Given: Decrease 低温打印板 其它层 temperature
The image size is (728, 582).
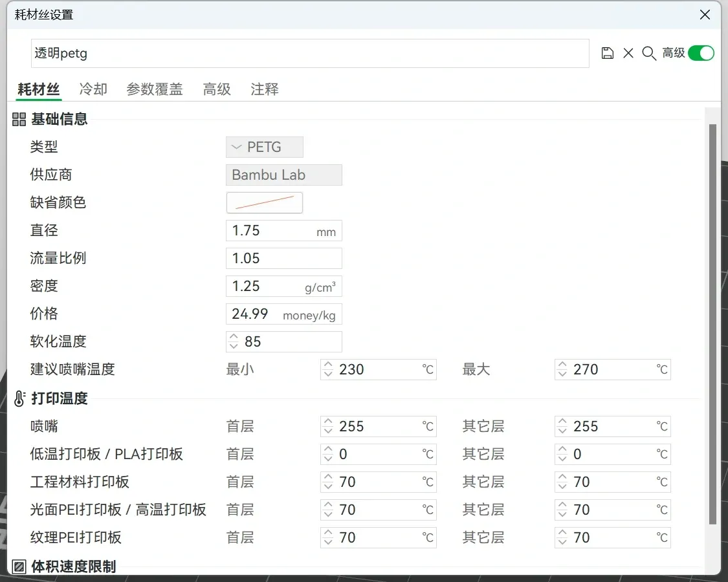Looking at the screenshot, I should click(x=562, y=458).
